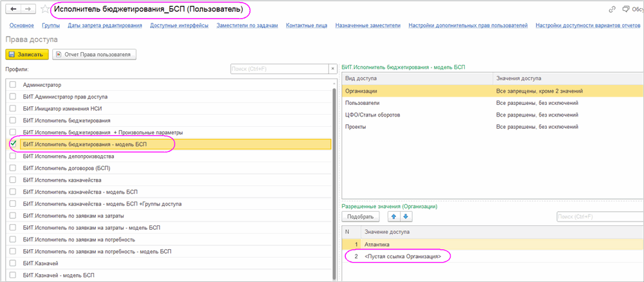Open the Группы section link
The width and height of the screenshot is (644, 282).
[x=51, y=26]
